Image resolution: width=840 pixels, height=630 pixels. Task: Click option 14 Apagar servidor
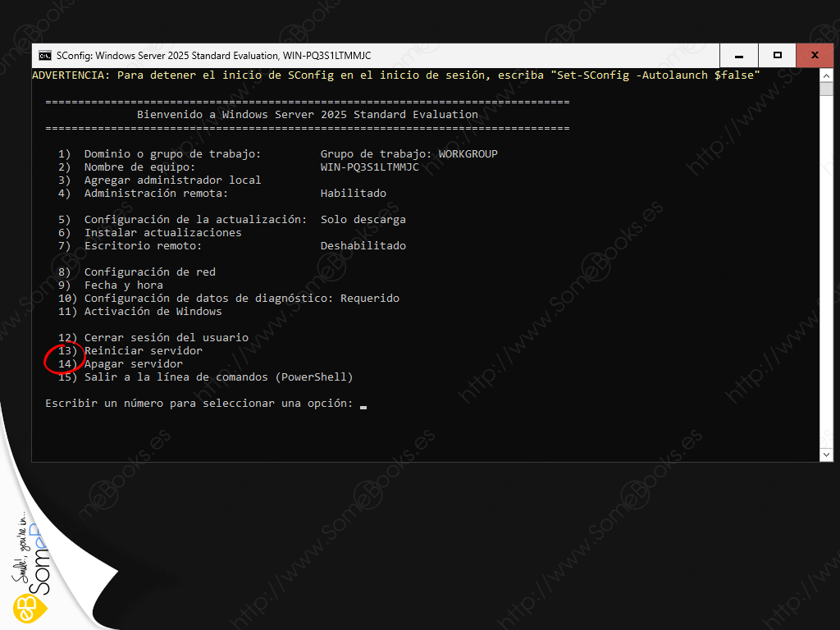133,364
